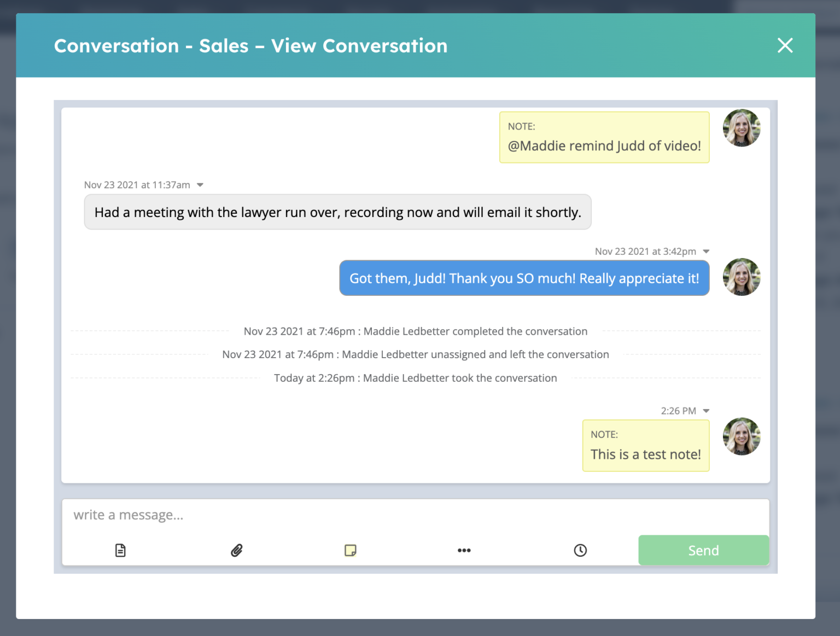Select the 'This is a test note!' note
Screen dimensions: 840x636
point(646,446)
